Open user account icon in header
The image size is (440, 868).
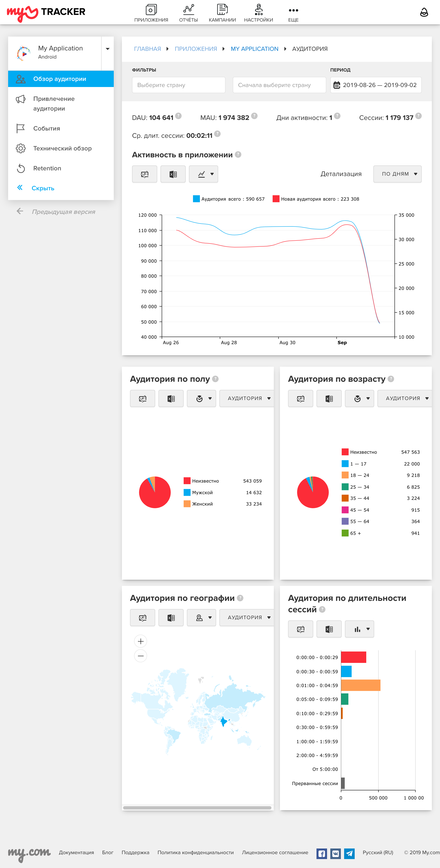[424, 12]
